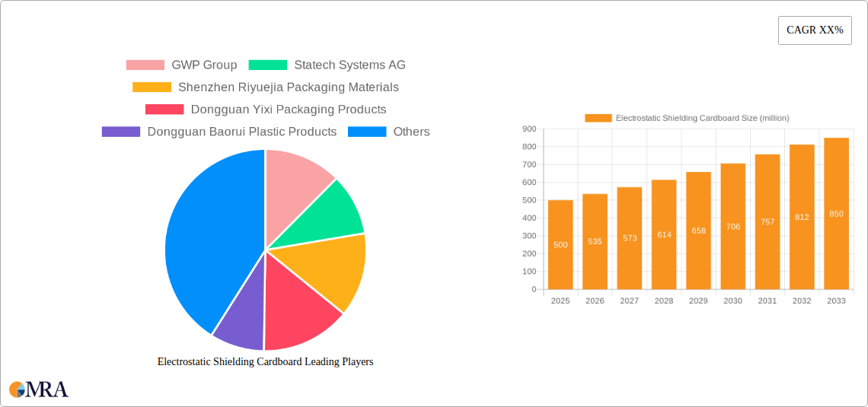Click the 2032 bar showing 812
Screen dimensions: 868x407
[802, 217]
